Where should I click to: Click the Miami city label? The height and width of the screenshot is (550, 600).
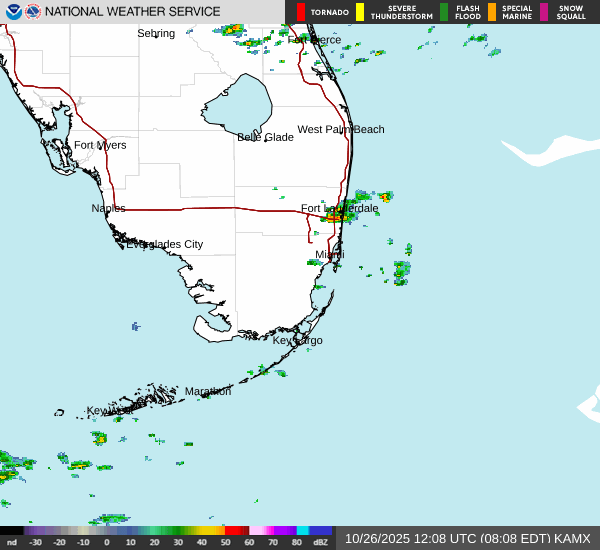point(330,255)
